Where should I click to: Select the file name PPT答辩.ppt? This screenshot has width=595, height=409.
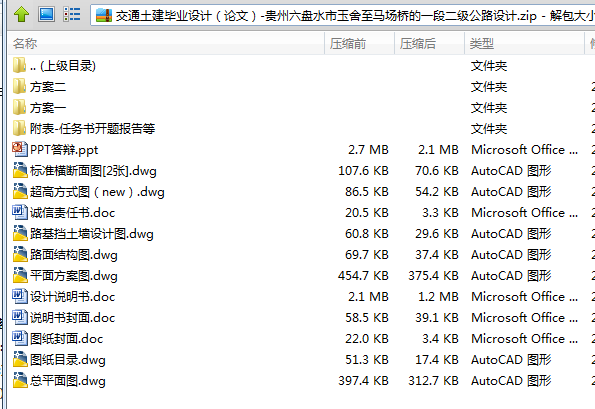pos(64,150)
